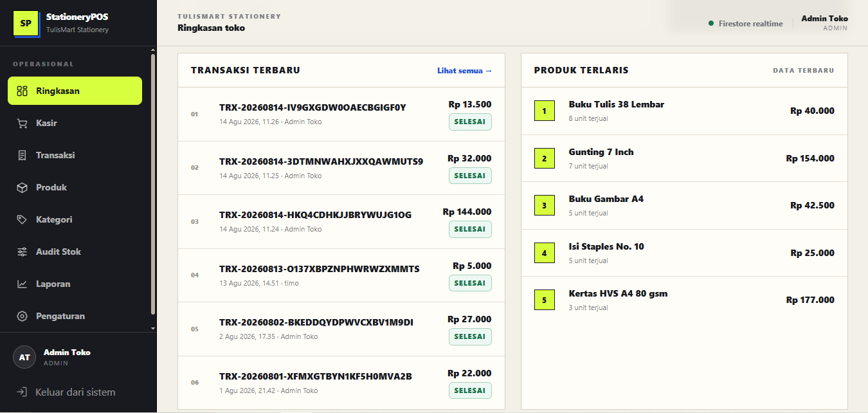Navigate to Audit Stok
This screenshot has height=413, width=868.
75,252
